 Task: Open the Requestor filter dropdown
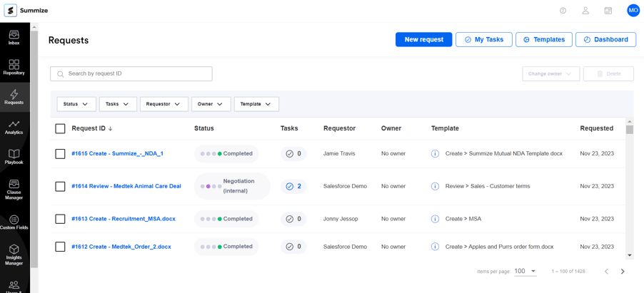coord(163,104)
